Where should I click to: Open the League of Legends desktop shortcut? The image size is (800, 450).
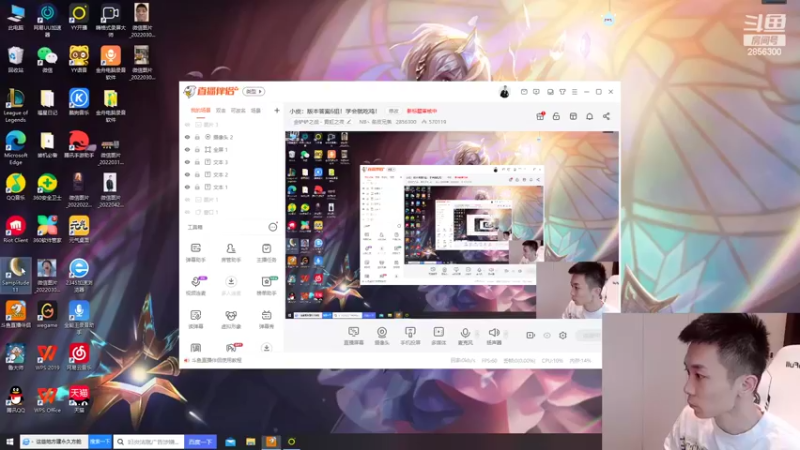point(15,105)
